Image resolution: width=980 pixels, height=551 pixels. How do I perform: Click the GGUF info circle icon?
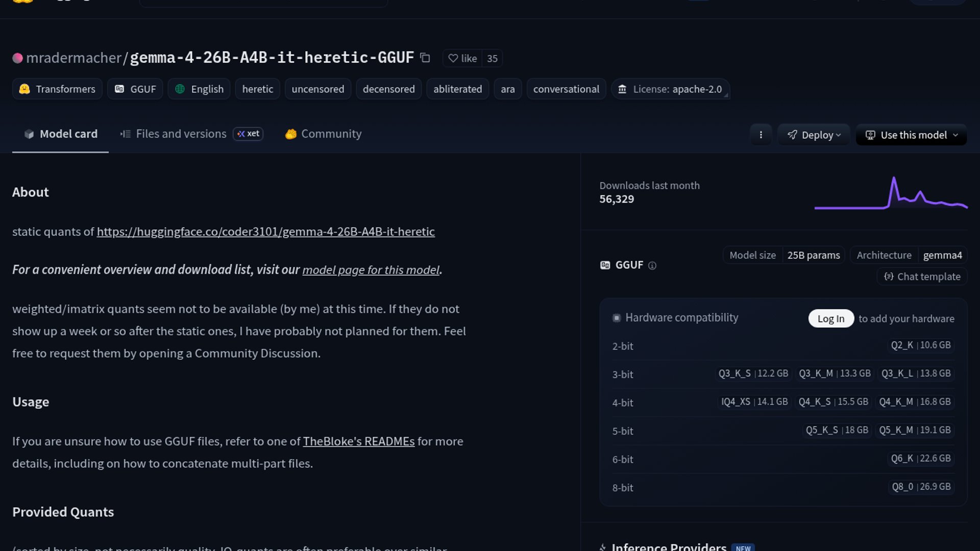point(652,265)
